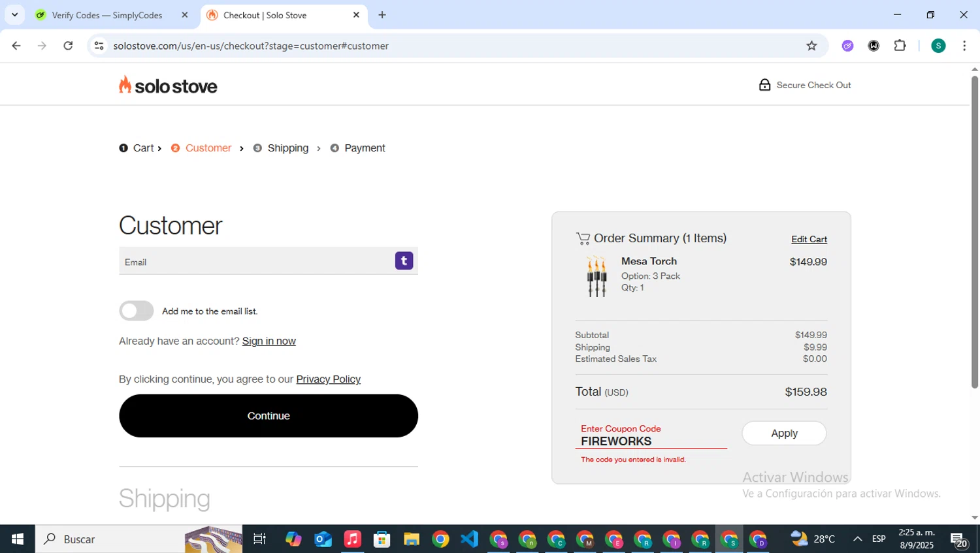Click the Edit Cart link
This screenshot has width=980, height=553.
809,240
